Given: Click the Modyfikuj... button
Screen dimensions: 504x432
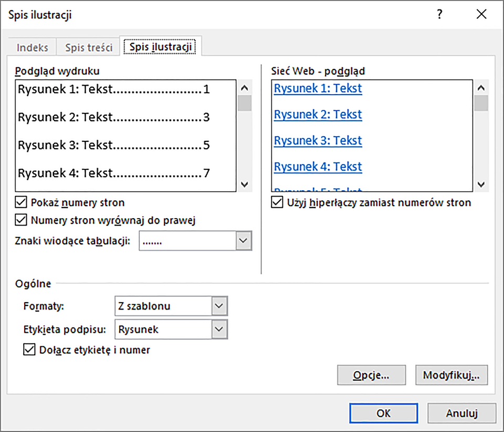Looking at the screenshot, I should (x=451, y=376).
